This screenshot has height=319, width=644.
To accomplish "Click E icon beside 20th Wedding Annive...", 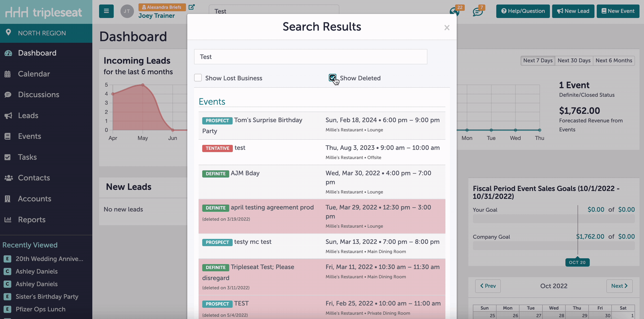I will (x=7, y=259).
